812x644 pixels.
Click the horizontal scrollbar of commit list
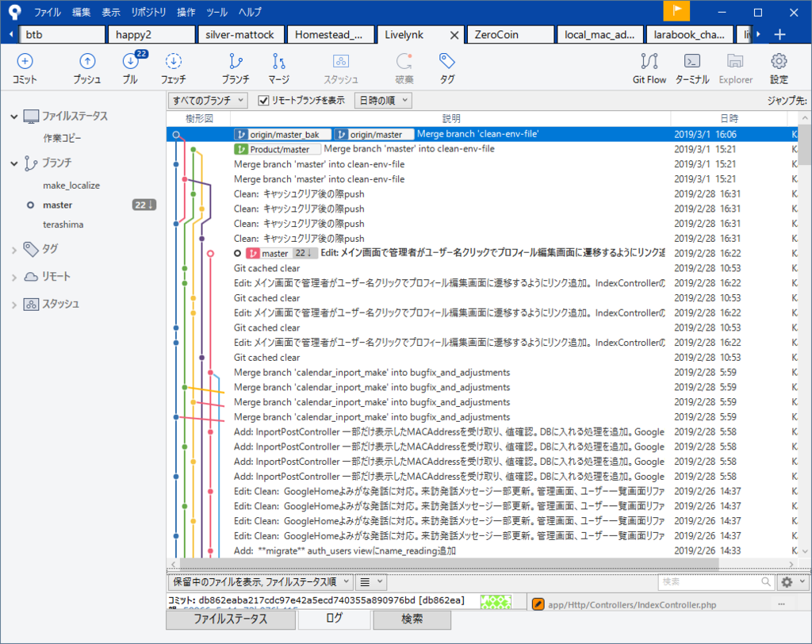click(449, 564)
